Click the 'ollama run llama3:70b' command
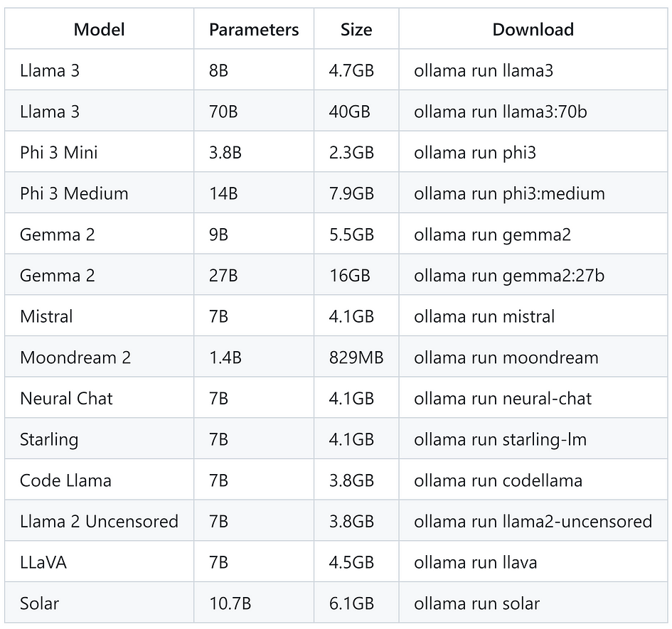 pyautogui.click(x=500, y=112)
